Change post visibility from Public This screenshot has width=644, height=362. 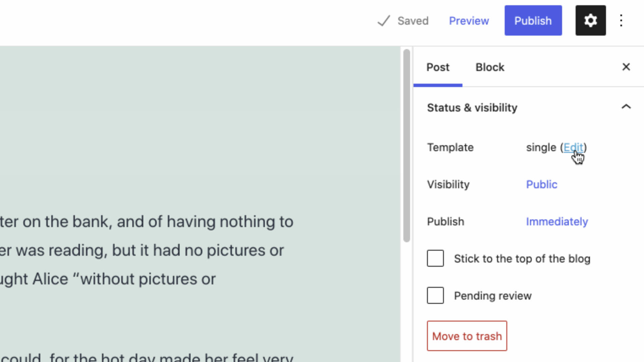pos(541,184)
